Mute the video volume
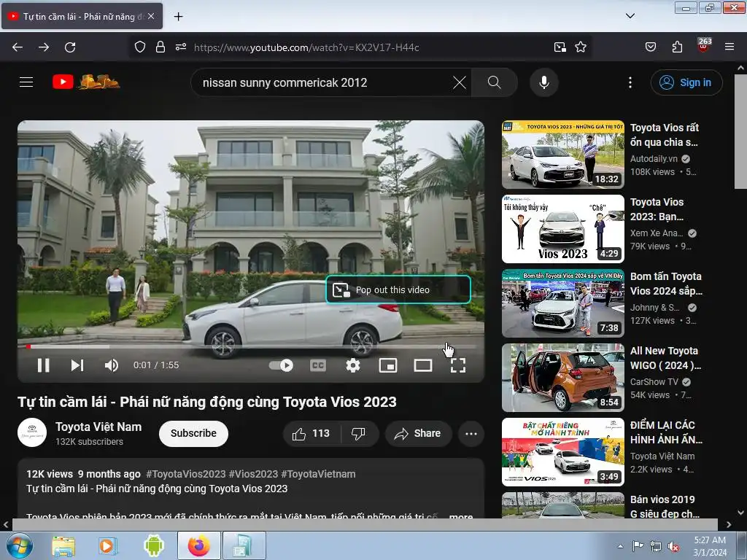This screenshot has width=747, height=560. pos(112,365)
